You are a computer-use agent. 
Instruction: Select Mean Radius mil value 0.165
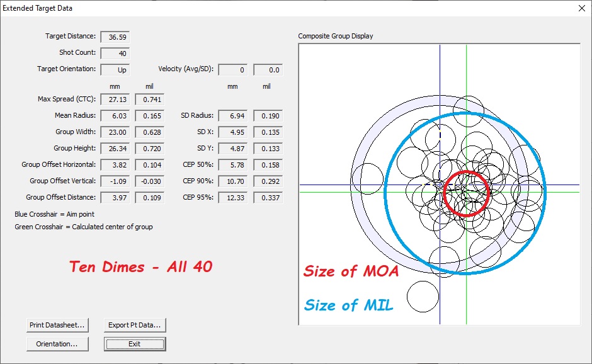click(x=150, y=116)
